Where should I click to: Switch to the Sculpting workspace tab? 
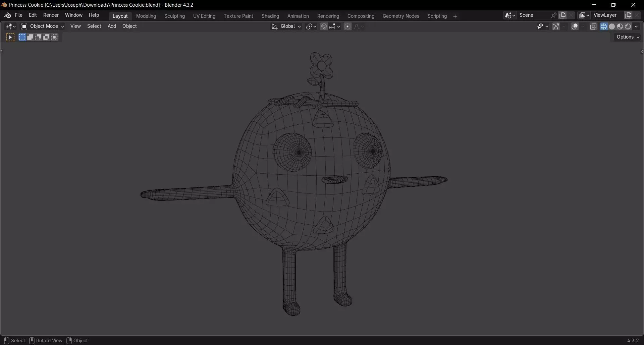(174, 16)
